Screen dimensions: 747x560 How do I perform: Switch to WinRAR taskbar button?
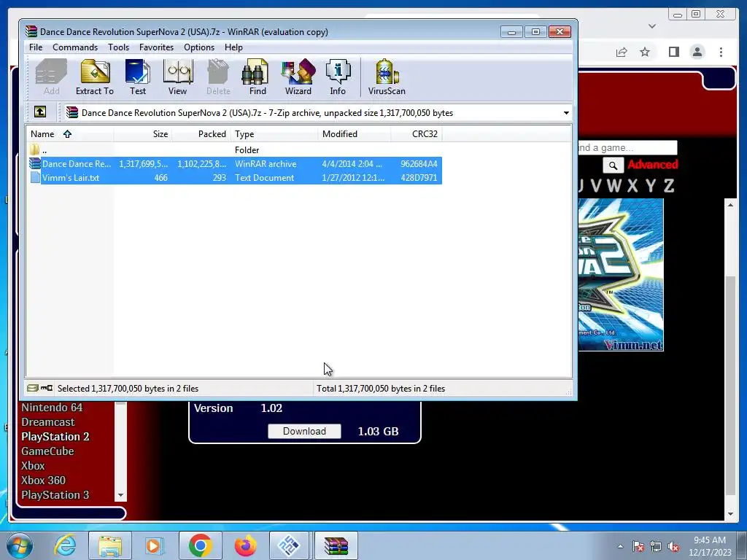pyautogui.click(x=336, y=545)
